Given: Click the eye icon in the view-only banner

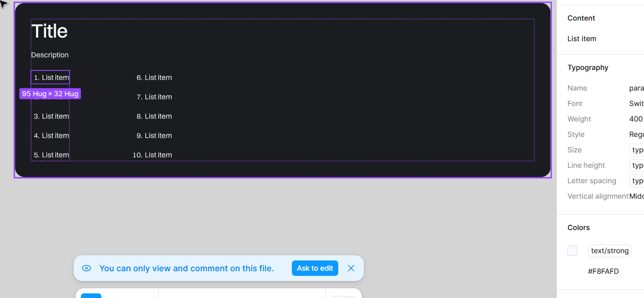Looking at the screenshot, I should 86,268.
